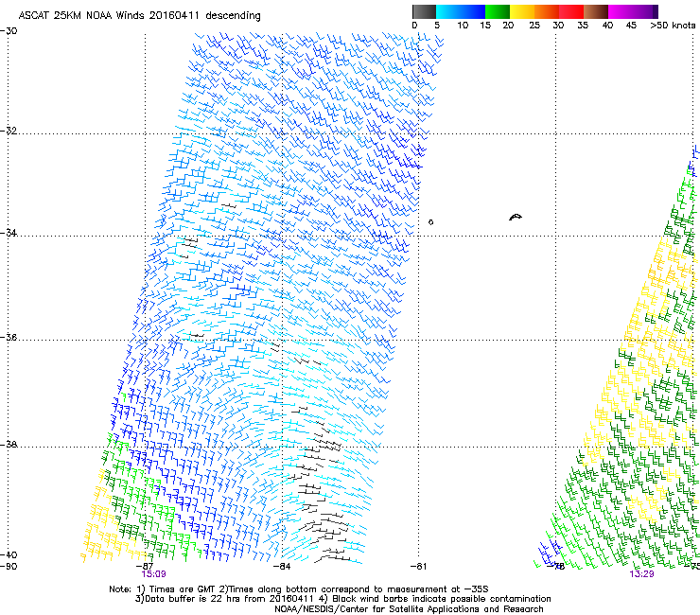Screen dimensions: 700x615
Task: Click the arc-shaped island outline east of -81
Action: [x=516, y=217]
